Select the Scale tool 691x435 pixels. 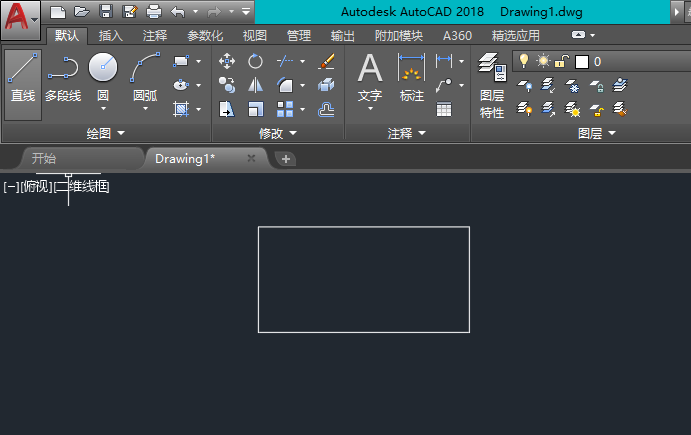pyautogui.click(x=255, y=109)
